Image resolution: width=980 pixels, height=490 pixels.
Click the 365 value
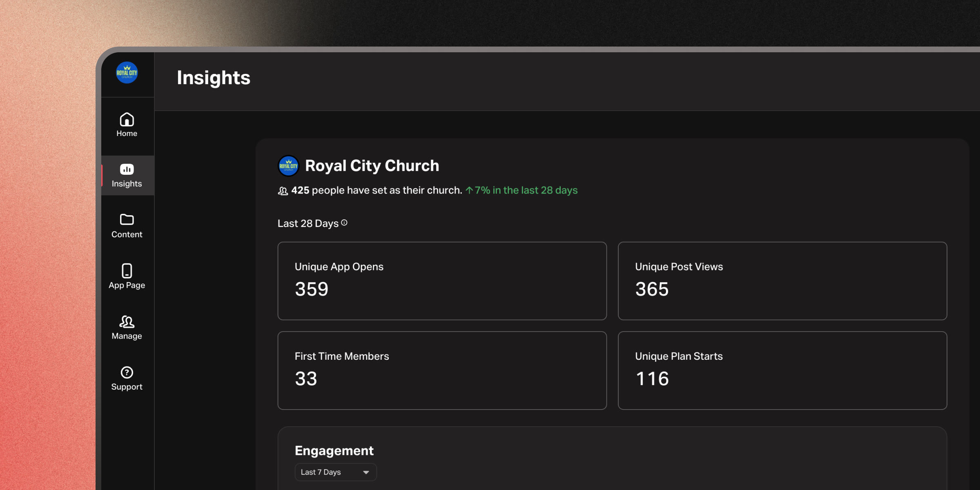[652, 289]
